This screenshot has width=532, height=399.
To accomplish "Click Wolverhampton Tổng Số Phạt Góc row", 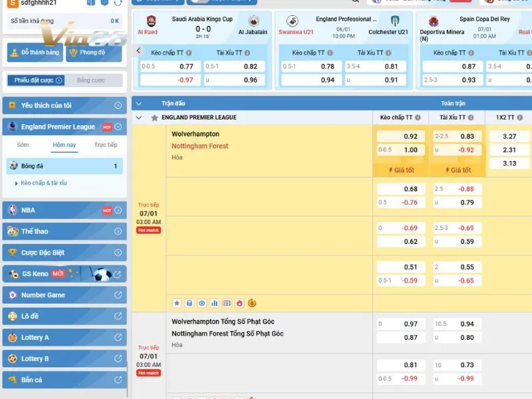I will click(223, 322).
